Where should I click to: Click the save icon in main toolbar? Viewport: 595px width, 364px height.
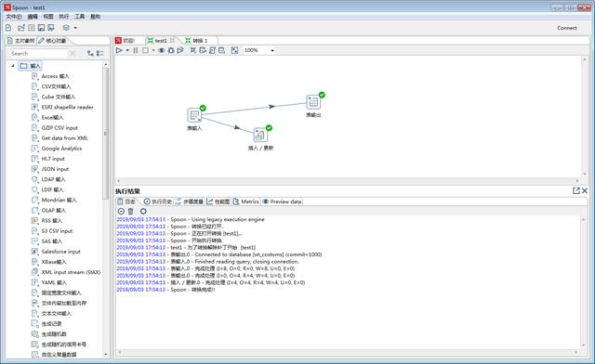41,28
